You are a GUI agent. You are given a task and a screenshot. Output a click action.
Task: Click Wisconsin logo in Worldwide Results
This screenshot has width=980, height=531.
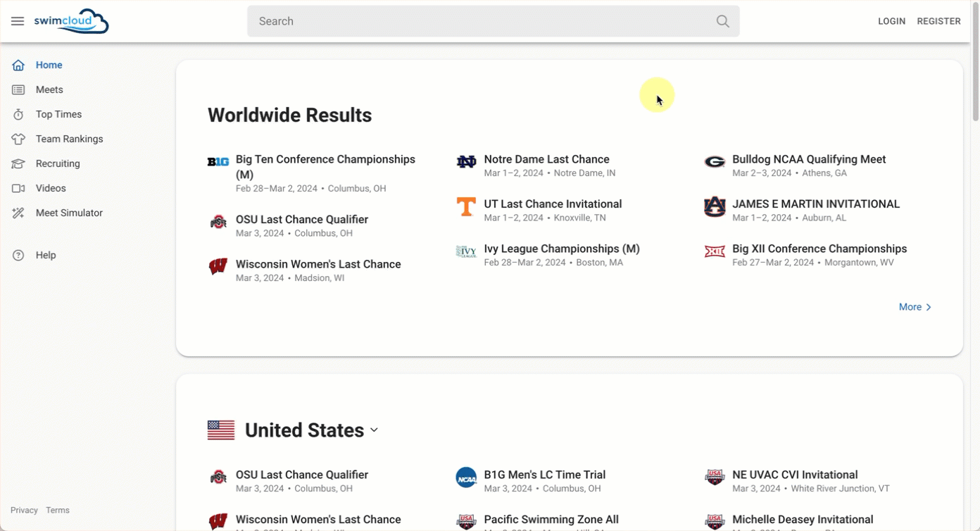tap(218, 267)
